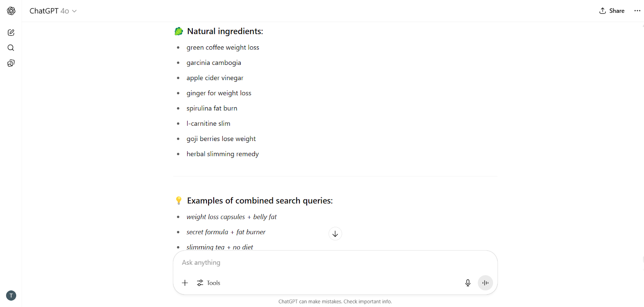Click the scroll-to-bottom arrow button
This screenshot has height=307, width=644.
(335, 234)
